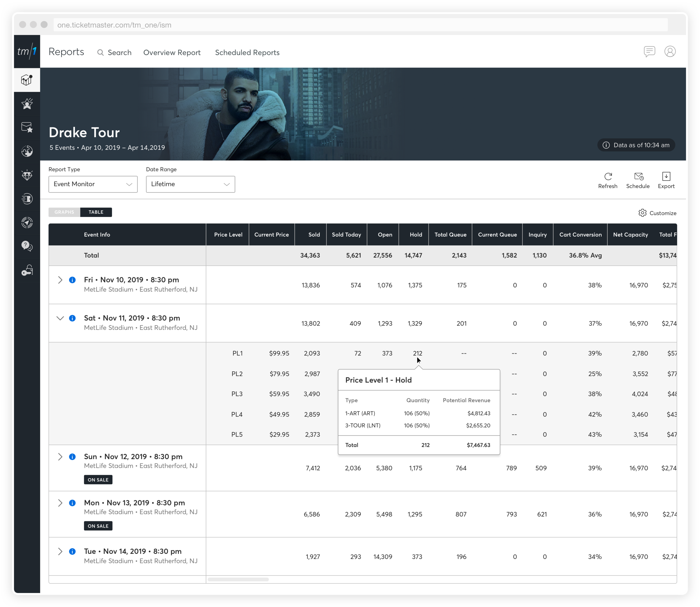Collapse the Sat Nov 11 event row
The image size is (700, 607).
point(60,318)
